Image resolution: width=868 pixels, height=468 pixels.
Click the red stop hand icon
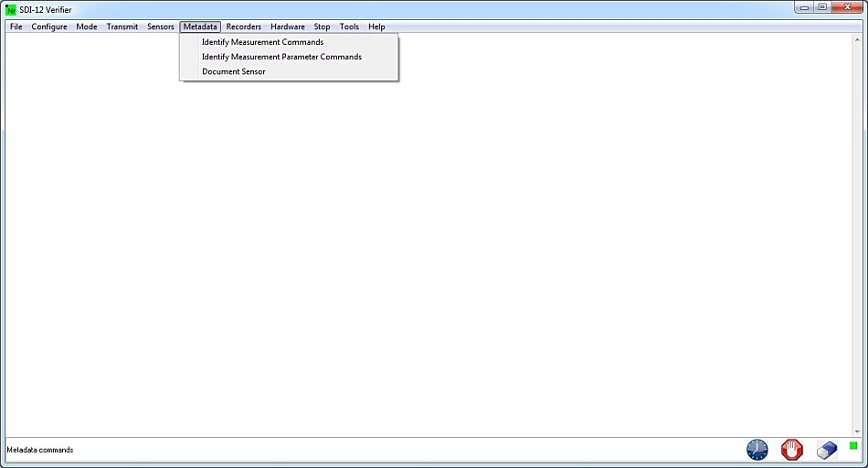(791, 449)
